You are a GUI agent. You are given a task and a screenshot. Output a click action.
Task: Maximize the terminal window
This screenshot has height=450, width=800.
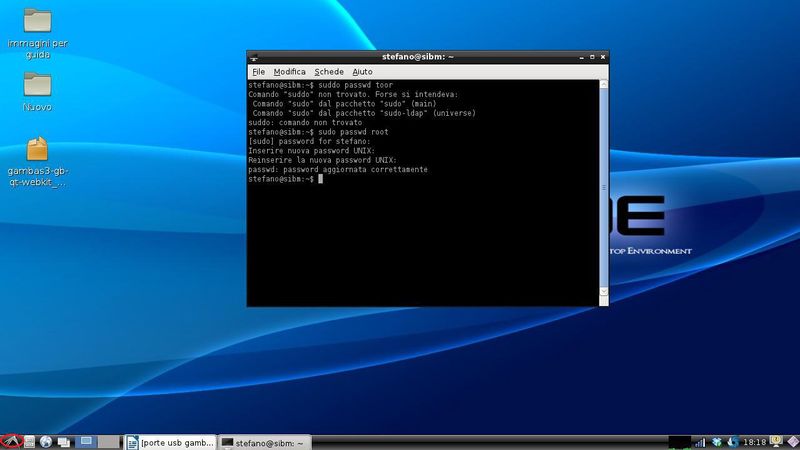click(x=592, y=57)
